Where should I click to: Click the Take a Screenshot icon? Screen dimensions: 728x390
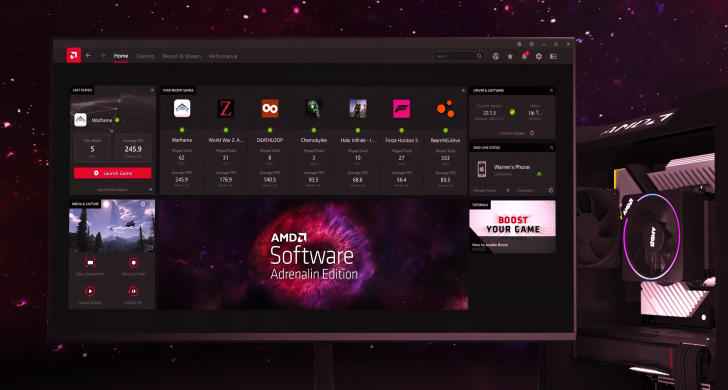pos(90,262)
